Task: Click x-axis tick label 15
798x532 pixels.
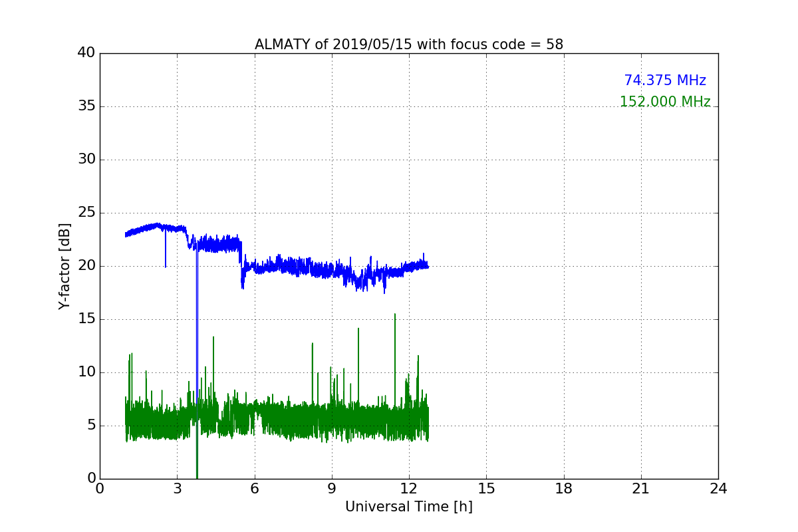Action: [x=486, y=488]
